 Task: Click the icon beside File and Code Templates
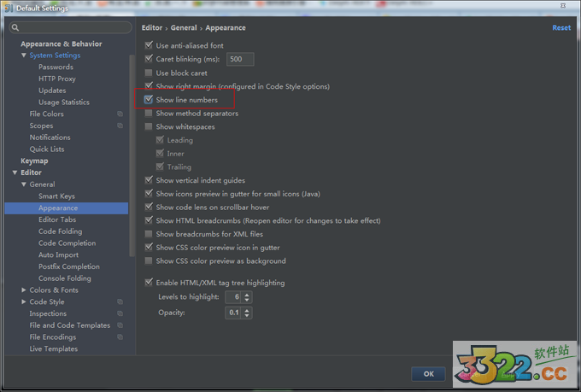point(120,325)
